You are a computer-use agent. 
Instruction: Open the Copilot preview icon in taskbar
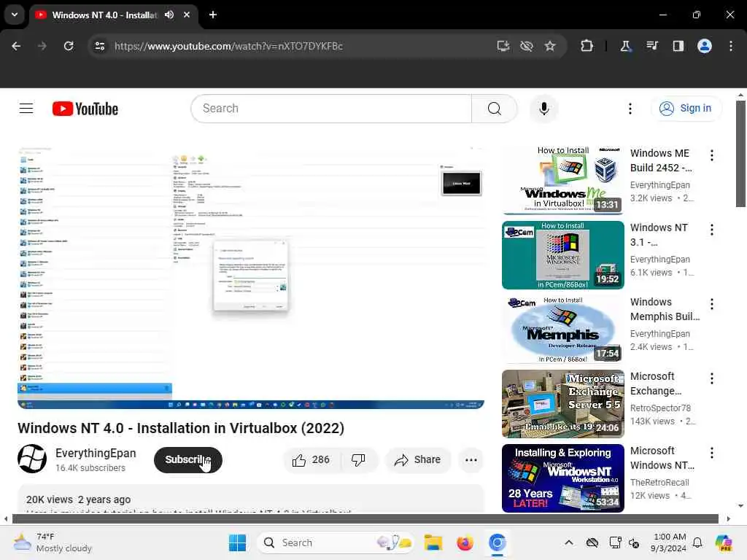click(x=724, y=542)
